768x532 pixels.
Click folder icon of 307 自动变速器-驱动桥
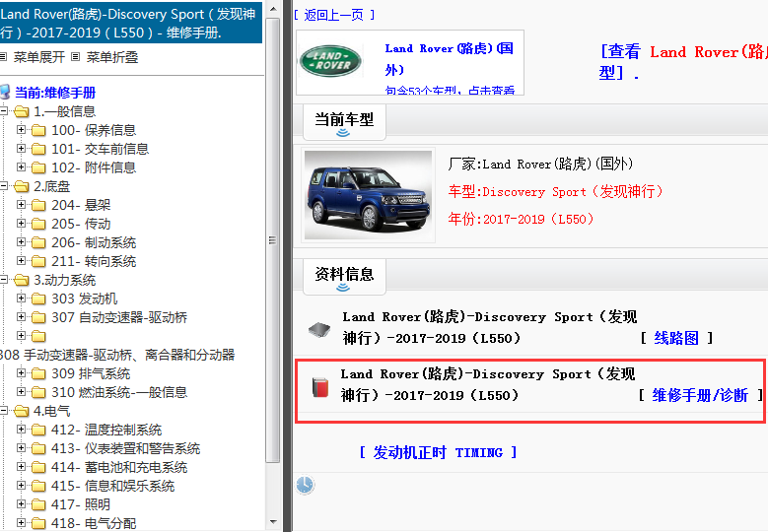(x=38, y=317)
